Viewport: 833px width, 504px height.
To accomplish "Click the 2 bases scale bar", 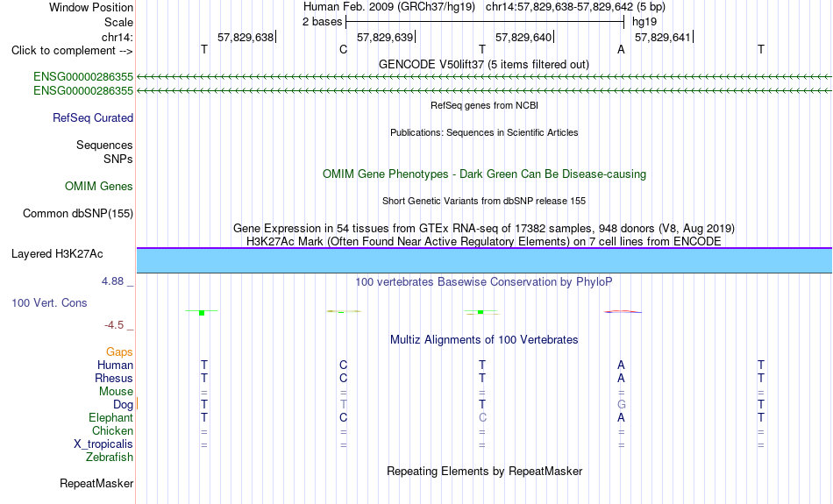I will click(x=485, y=22).
